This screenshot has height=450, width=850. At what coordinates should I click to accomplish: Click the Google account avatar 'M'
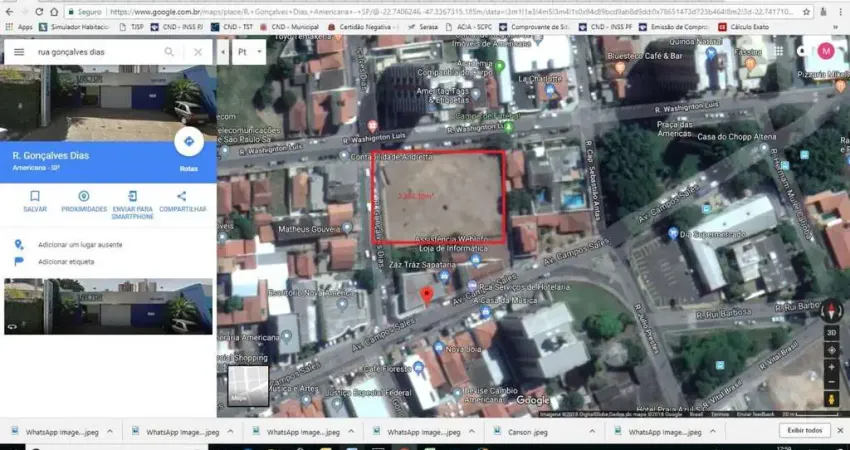click(x=826, y=52)
